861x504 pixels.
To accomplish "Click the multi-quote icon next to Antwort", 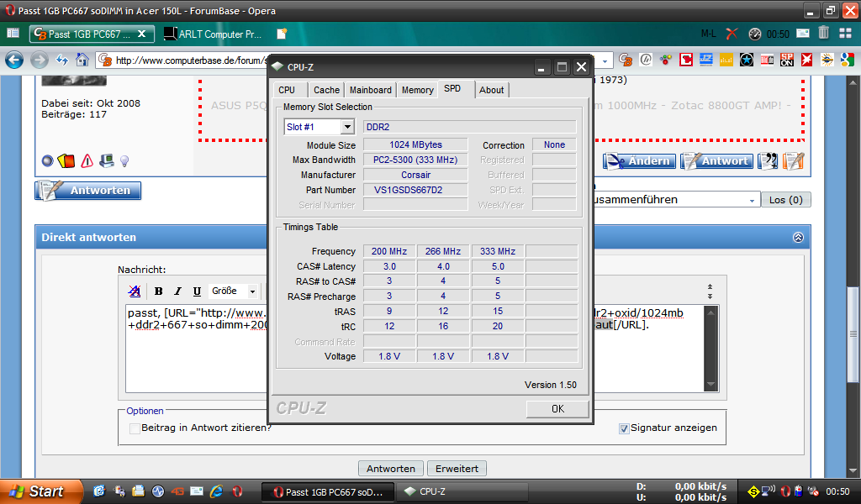I will point(768,160).
